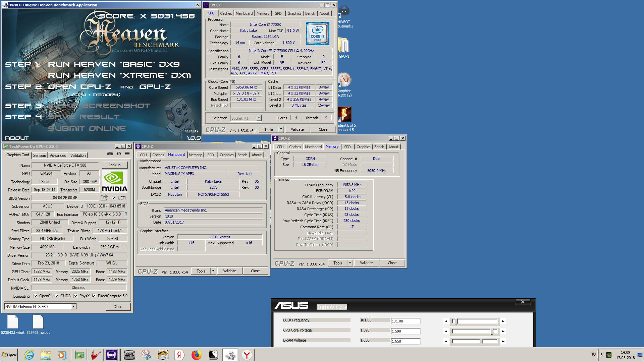Open Internet Explorer from the taskbar
644x362 pixels.
tap(29, 355)
